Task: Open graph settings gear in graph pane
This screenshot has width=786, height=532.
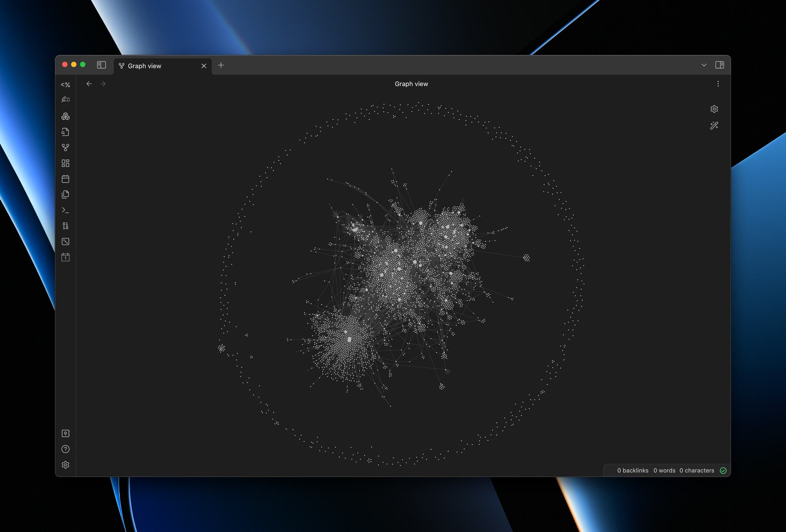Action: coord(714,109)
